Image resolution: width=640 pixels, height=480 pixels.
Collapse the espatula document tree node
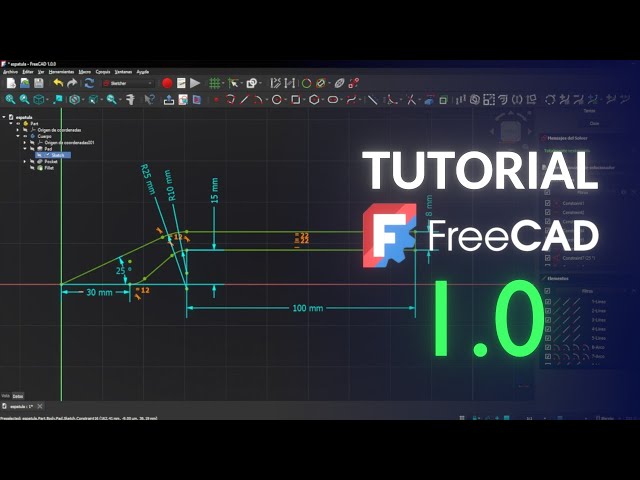pyautogui.click(x=4, y=117)
